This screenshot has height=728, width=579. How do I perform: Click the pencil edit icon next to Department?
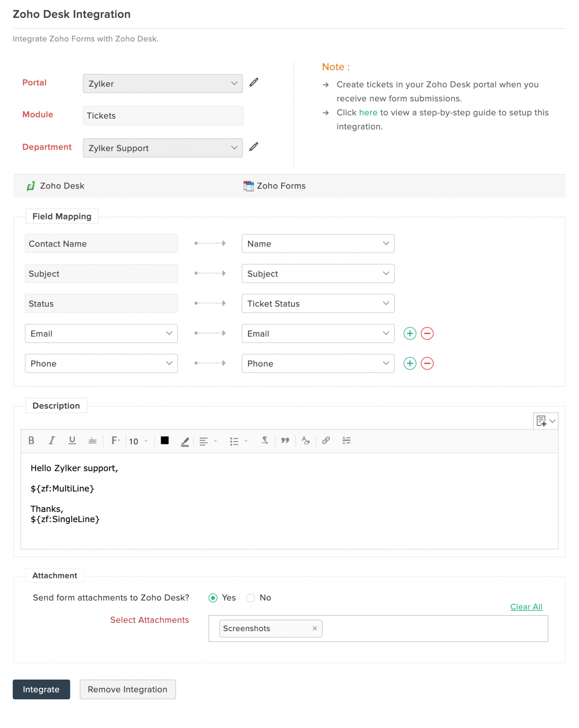[254, 147]
